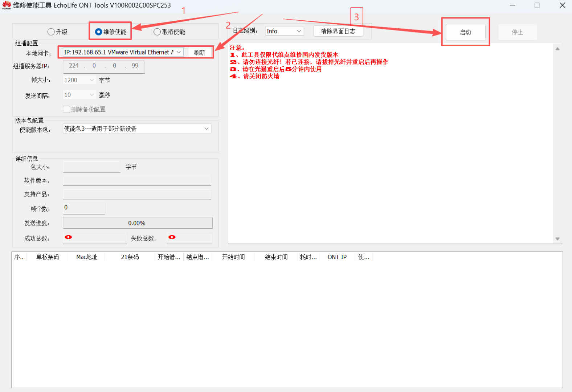Click the 开始时间 column header
Screen dimensions: 572x392
233,257
